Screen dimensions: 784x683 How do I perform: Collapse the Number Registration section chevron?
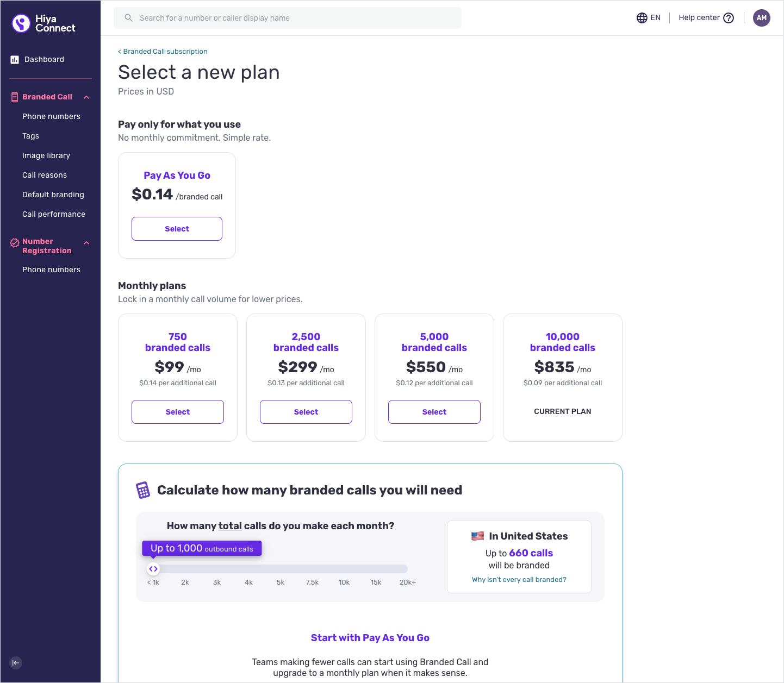click(x=86, y=243)
